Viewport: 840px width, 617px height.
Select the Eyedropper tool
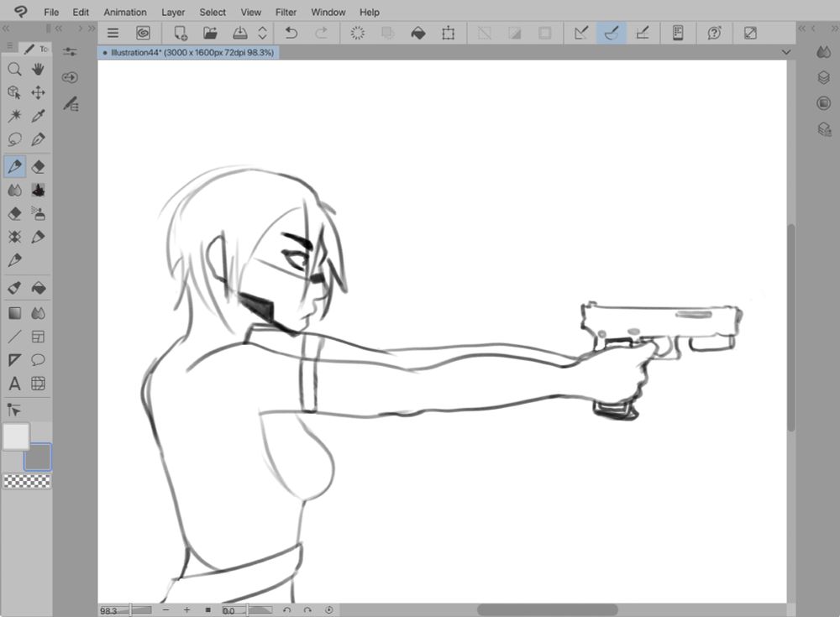point(38,116)
